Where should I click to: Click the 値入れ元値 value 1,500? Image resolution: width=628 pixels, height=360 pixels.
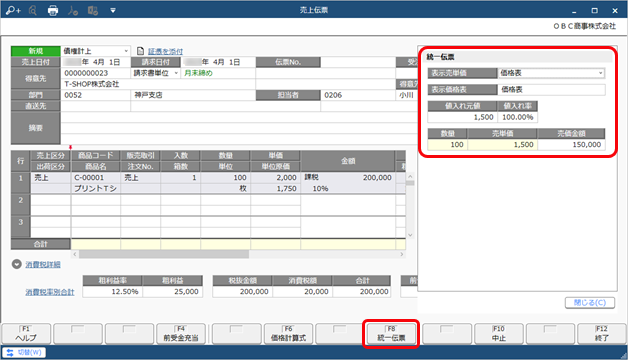point(463,117)
